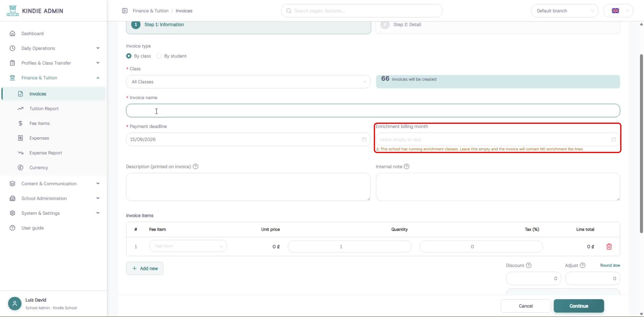Viewport: 644px width, 317px height.
Task: Click the Internal note help icon
Action: (x=406, y=167)
